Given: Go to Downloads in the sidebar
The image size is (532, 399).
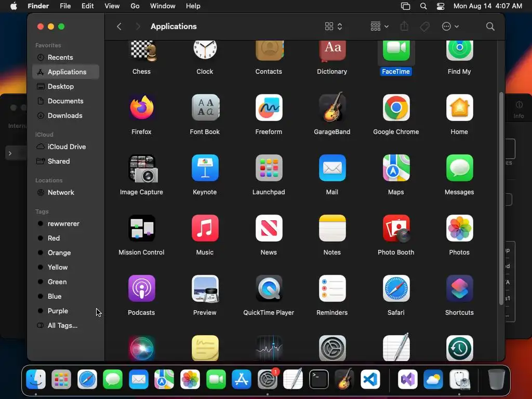Looking at the screenshot, I should [x=66, y=116].
